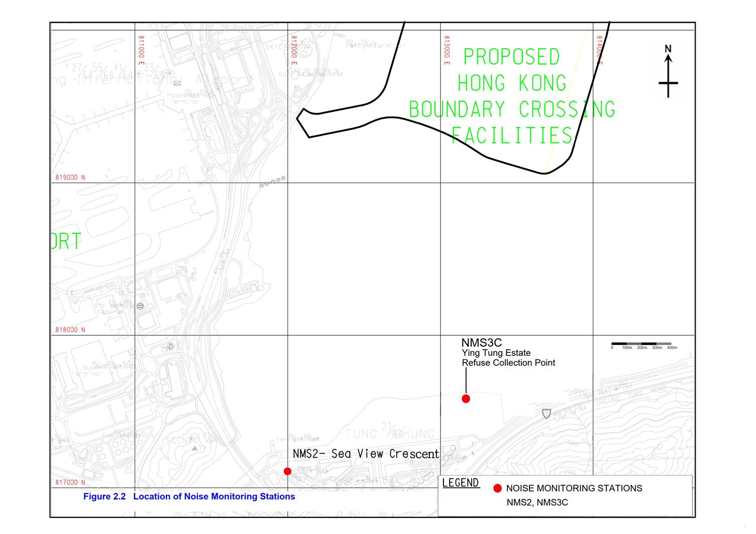This screenshot has height=534, width=756.
Task: Click the '813000 E' grid label
Action: click(x=447, y=50)
